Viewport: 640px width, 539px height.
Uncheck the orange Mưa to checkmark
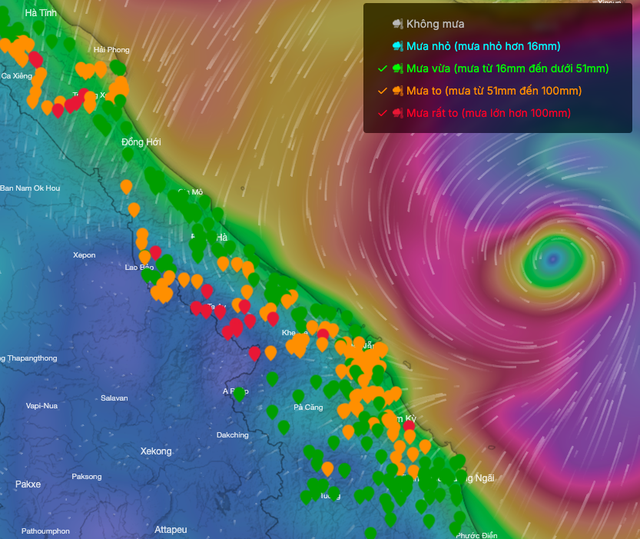[x=382, y=91]
